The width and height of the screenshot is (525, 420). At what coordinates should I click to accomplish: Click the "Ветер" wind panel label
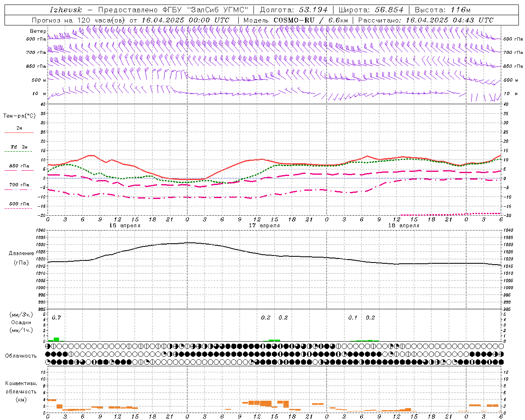(38, 31)
